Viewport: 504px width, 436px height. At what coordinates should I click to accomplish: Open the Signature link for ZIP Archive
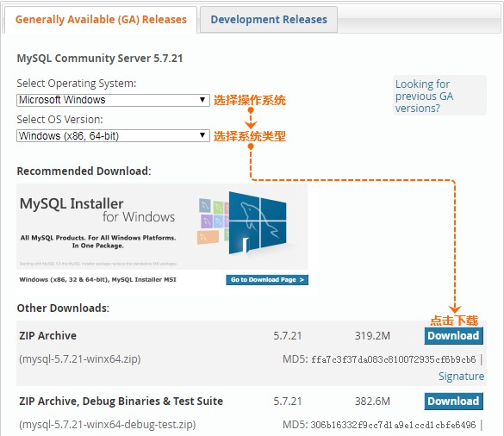pyautogui.click(x=461, y=377)
